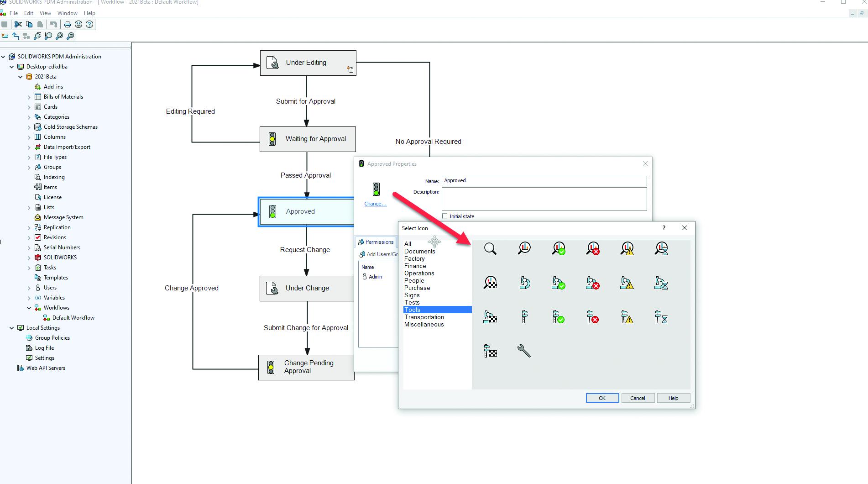Click the Cut scissors toolbar icon
The image size is (868, 484).
point(18,24)
